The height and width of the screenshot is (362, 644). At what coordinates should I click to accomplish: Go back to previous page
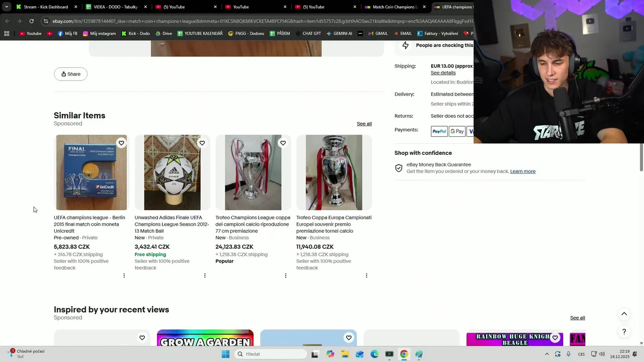7,21
